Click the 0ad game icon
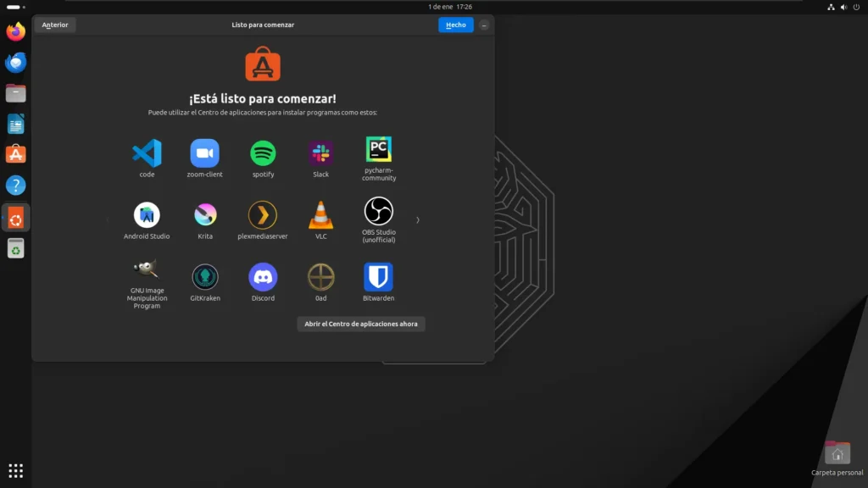The image size is (868, 488). click(321, 277)
